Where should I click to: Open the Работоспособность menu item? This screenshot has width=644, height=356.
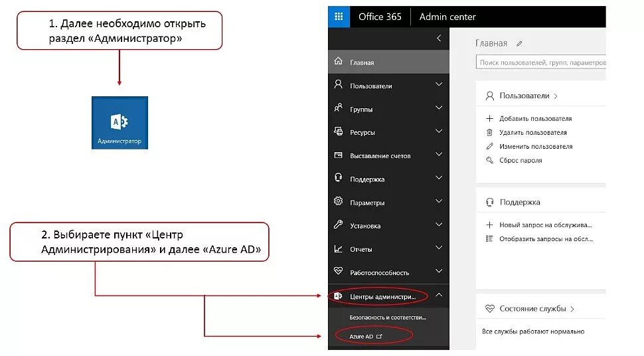388,272
